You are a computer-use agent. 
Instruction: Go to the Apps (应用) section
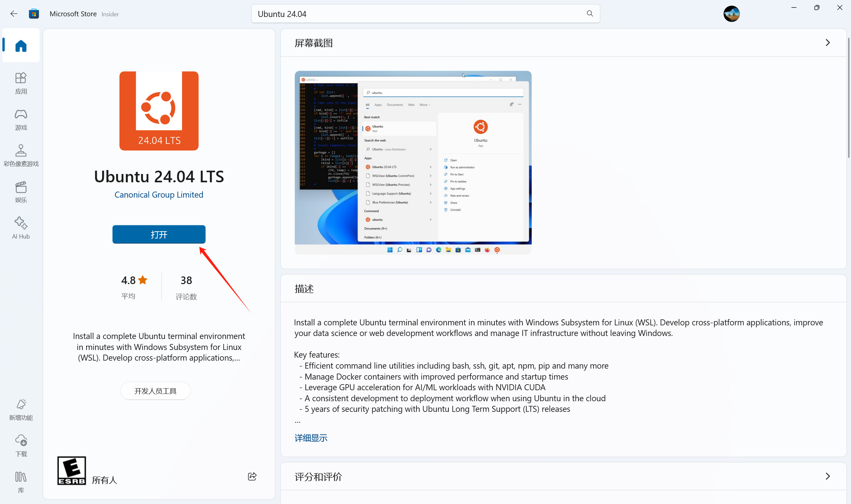coord(21,83)
